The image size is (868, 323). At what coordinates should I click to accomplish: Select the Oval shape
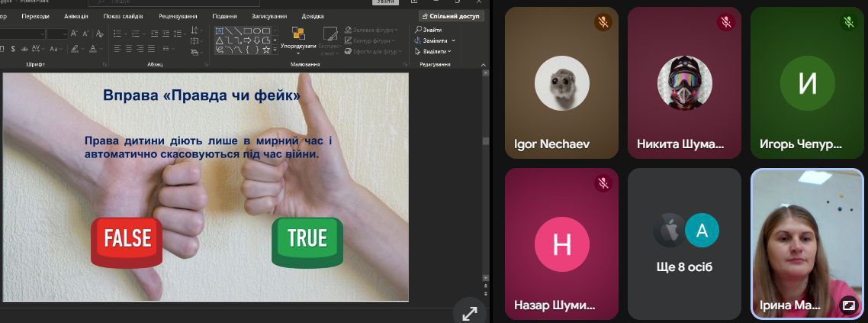pyautogui.click(x=257, y=31)
